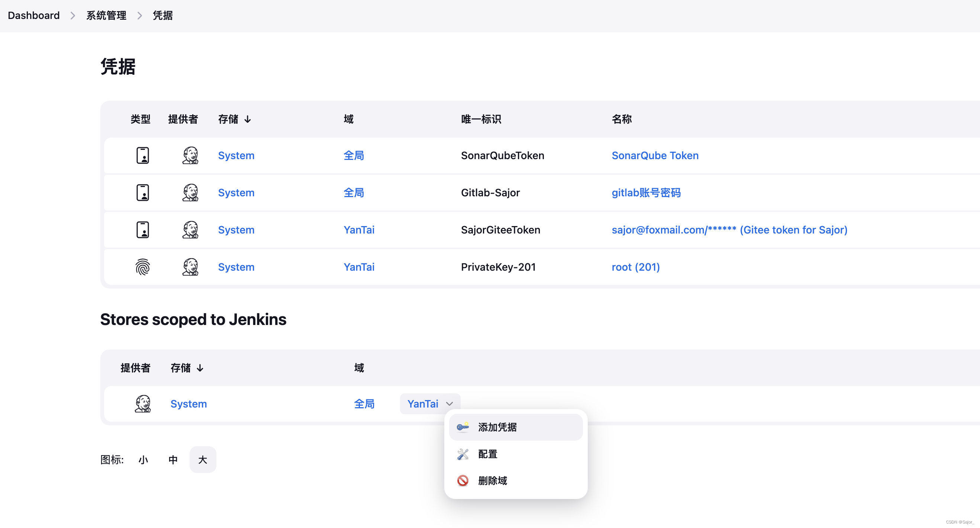This screenshot has height=528, width=980.
Task: Click fingerprint icon in PrivateKey-201 row
Action: [x=143, y=267]
